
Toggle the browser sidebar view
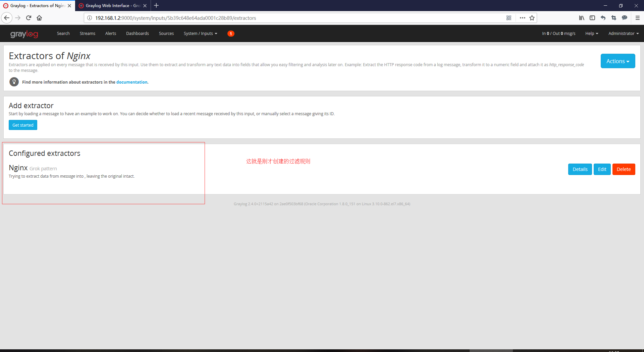(x=592, y=18)
